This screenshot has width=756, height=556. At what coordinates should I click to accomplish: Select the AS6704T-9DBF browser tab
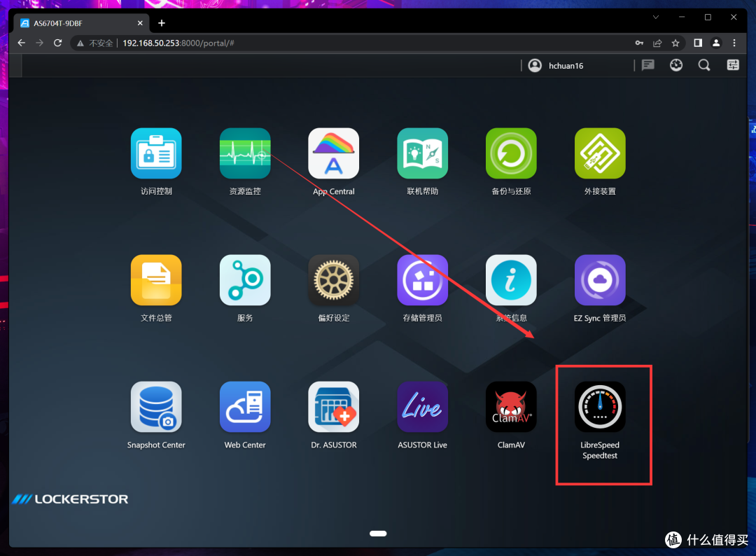click(77, 23)
